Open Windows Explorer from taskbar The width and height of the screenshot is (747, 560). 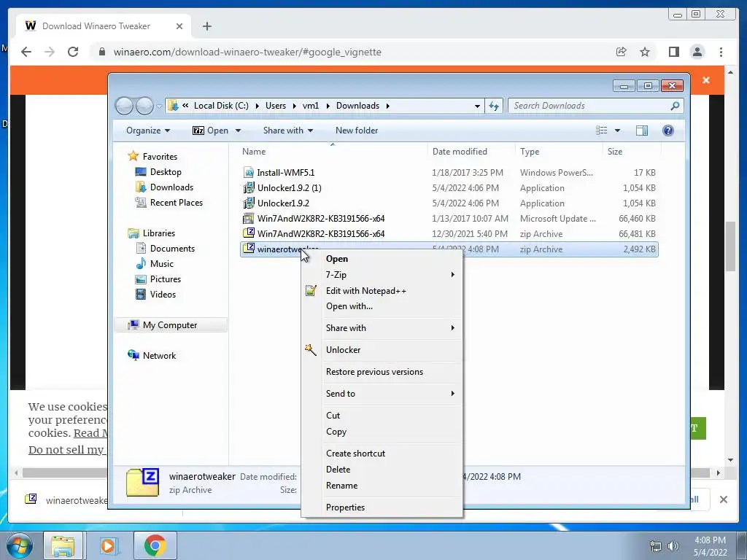click(x=63, y=545)
